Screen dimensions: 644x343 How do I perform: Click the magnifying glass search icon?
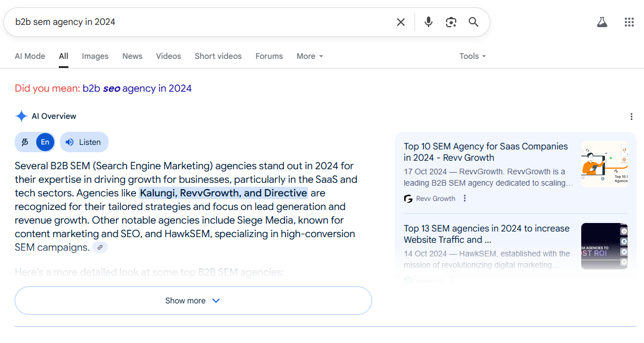(x=474, y=22)
